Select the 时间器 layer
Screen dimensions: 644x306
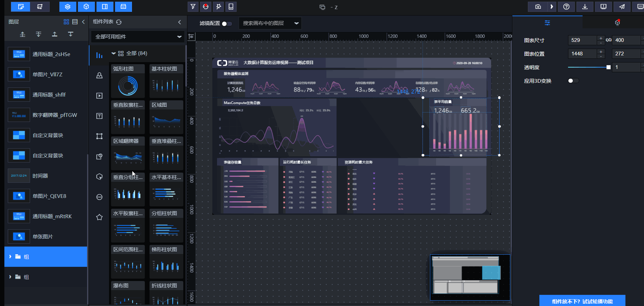tap(46, 176)
